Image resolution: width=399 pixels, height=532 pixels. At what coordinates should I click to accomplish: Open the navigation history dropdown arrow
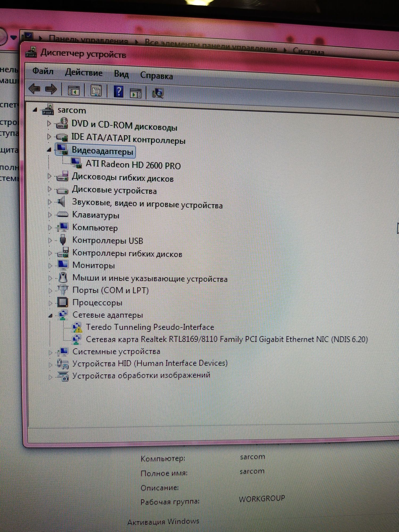tap(14, 38)
